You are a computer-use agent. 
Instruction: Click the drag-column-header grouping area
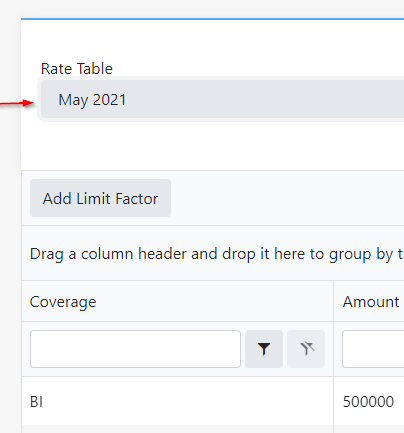point(213,254)
